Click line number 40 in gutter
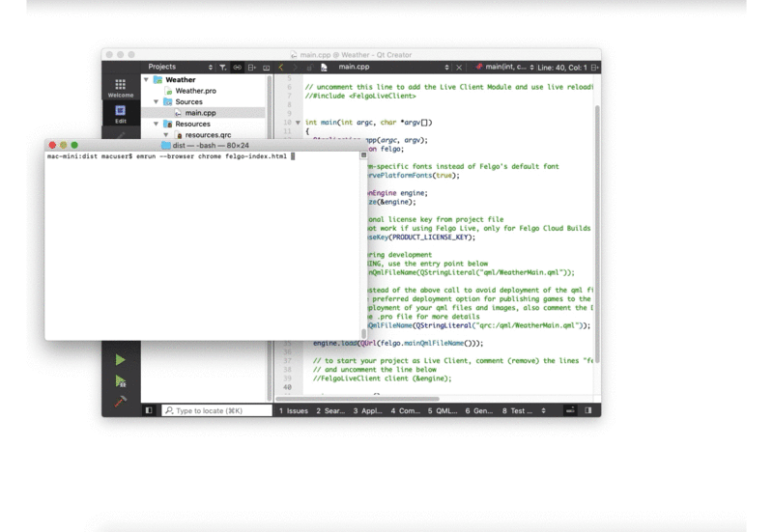Viewport: 773px width, 532px height. 287,387
